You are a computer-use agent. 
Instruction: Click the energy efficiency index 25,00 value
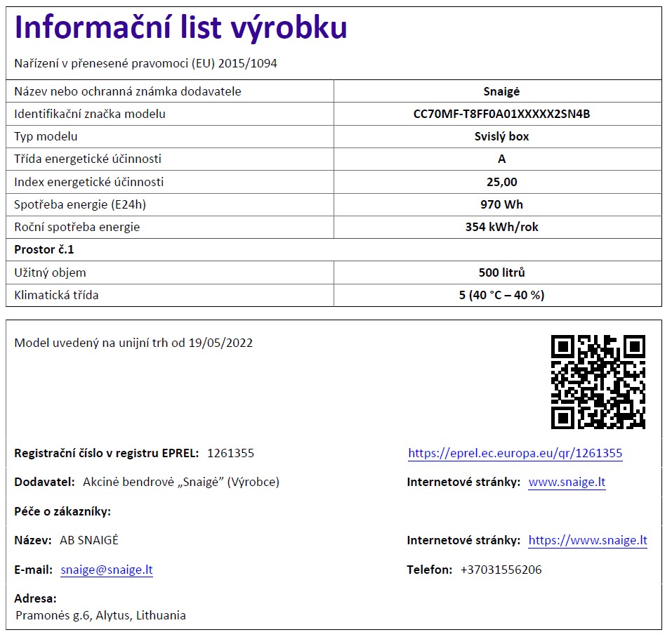pos(501,182)
